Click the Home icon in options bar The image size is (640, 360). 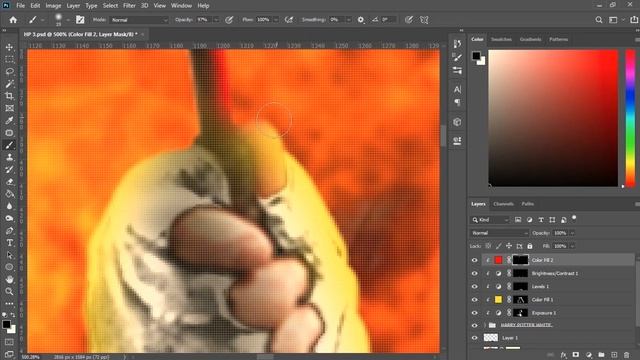tap(13, 20)
